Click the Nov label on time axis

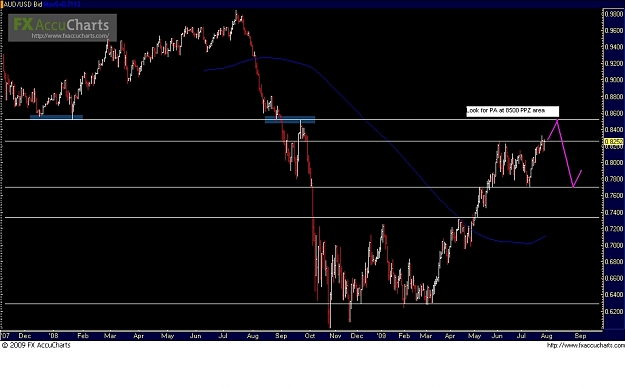coord(335,336)
